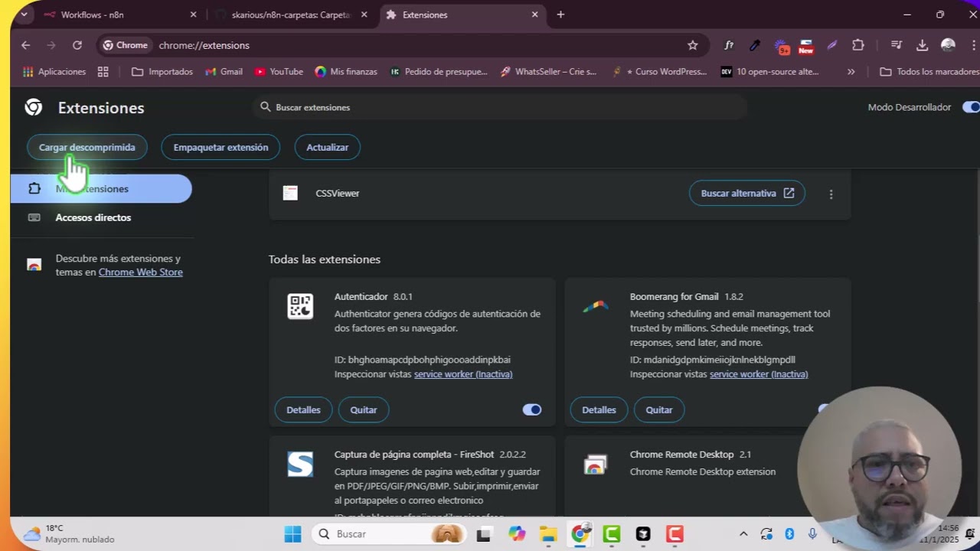Click the Chrome Web Store rainbow icon
Screen dimensions: 980x551
tap(34, 265)
